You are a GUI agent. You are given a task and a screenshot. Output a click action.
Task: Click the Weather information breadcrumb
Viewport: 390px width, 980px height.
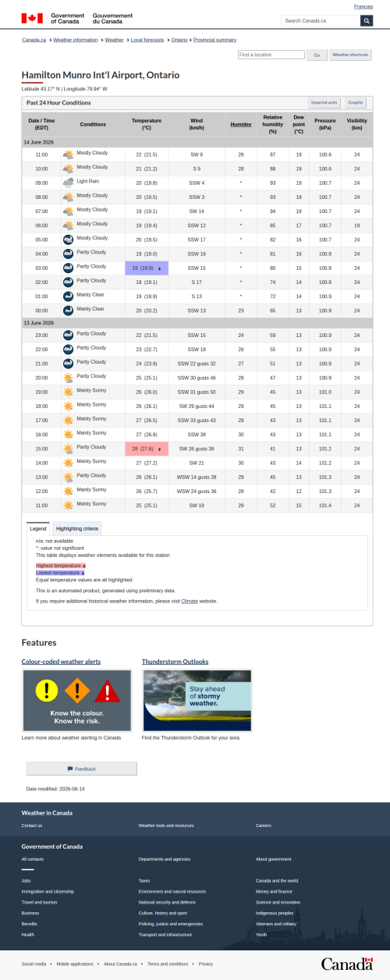tap(76, 40)
